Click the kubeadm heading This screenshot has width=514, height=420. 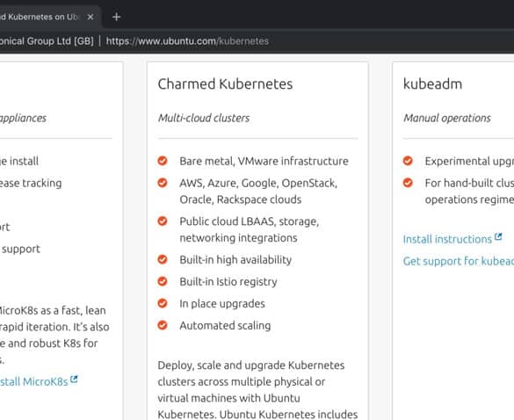click(432, 84)
